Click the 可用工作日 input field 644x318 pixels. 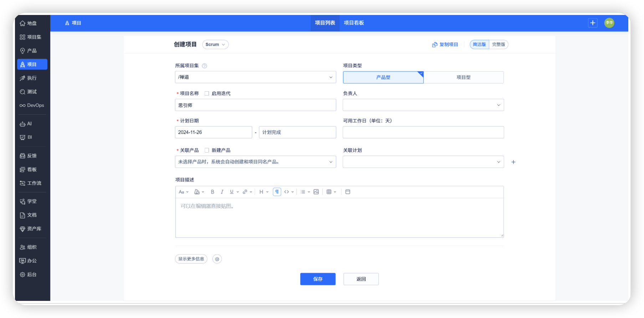(x=423, y=132)
